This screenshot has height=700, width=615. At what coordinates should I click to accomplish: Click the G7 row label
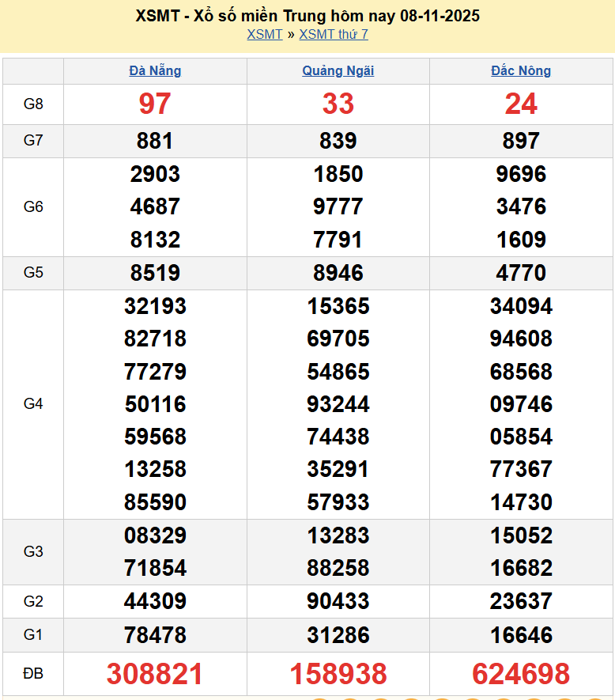pyautogui.click(x=33, y=141)
